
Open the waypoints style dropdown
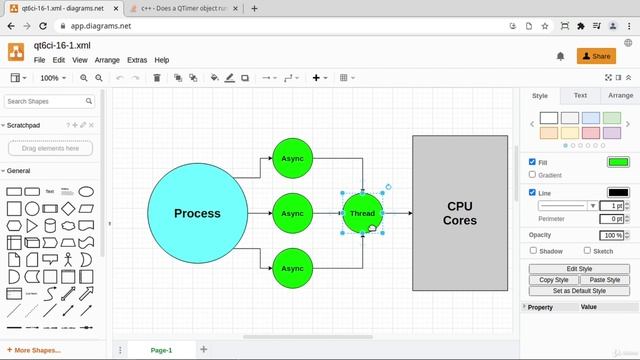click(291, 78)
